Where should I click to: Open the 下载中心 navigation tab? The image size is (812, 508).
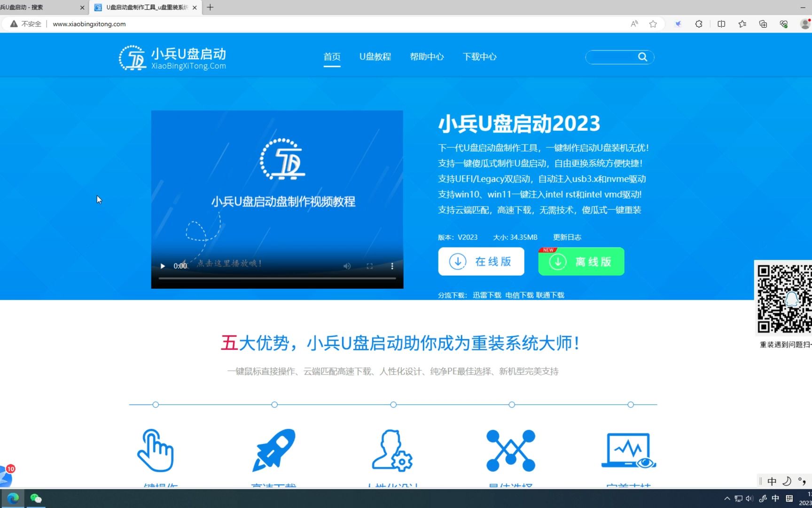(479, 57)
